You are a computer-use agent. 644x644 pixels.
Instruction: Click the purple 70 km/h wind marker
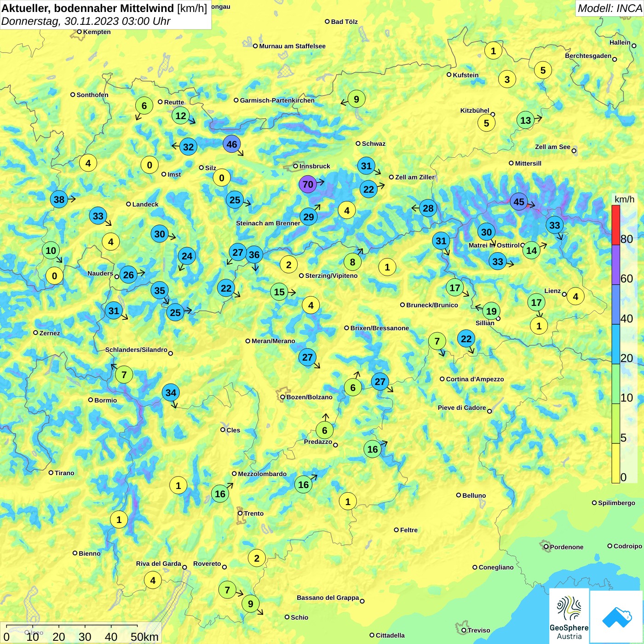pos(308,184)
